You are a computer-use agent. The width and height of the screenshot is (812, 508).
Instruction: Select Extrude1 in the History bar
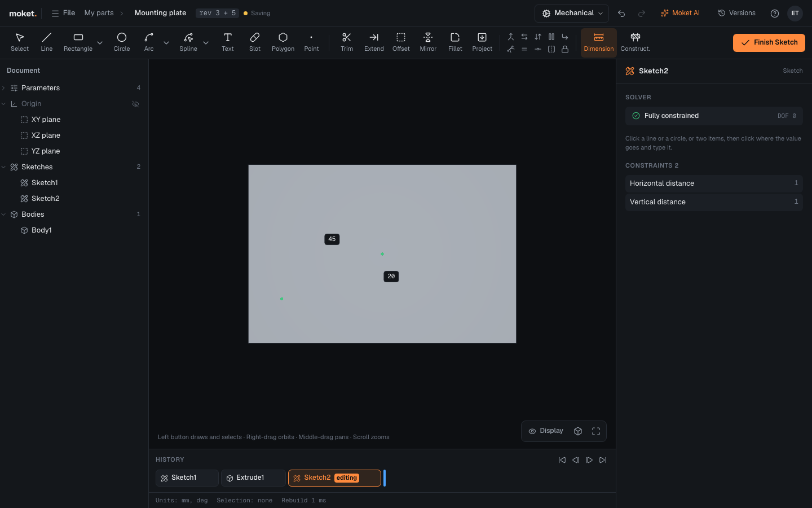253,478
